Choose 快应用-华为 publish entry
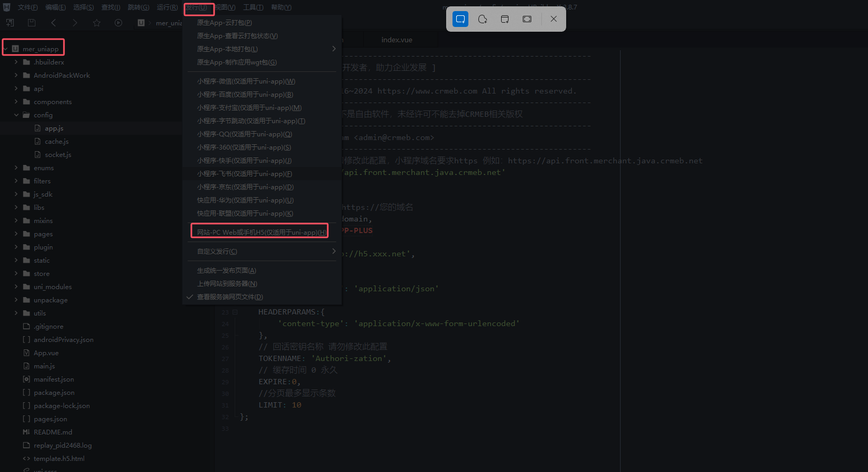868x472 pixels. point(245,200)
